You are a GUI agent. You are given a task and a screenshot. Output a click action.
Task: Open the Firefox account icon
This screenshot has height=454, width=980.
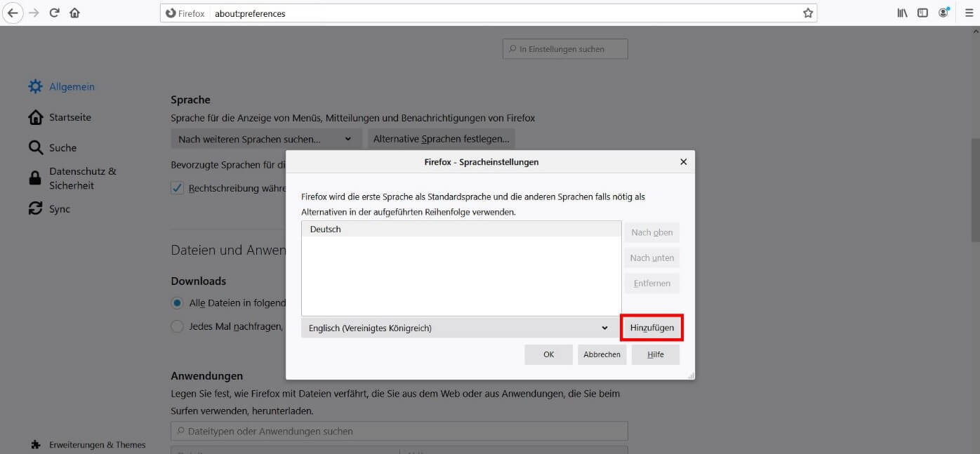pos(943,13)
